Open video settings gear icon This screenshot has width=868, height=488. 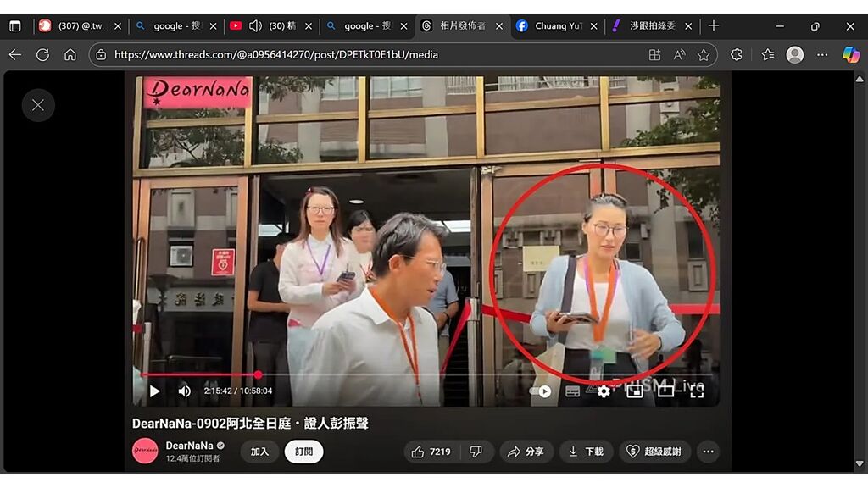pyautogui.click(x=604, y=391)
